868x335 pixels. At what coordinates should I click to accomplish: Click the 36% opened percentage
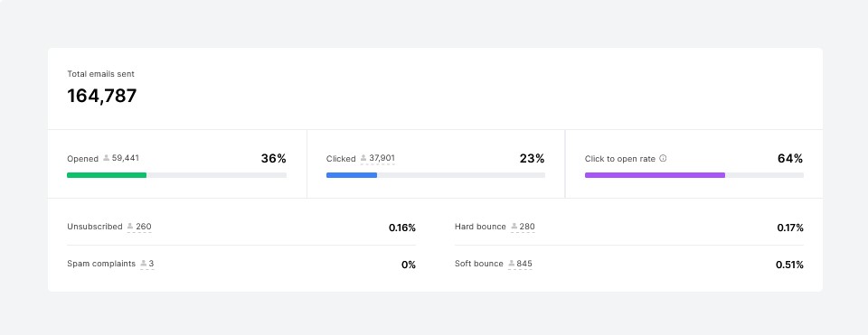[x=273, y=159]
